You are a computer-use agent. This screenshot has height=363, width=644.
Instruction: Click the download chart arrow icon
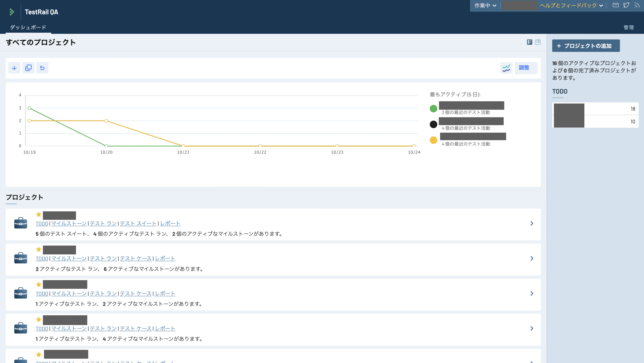pos(14,68)
